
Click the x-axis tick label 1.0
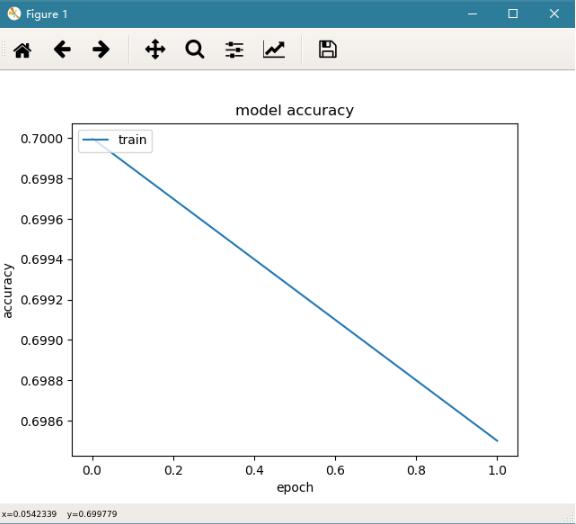tap(497, 470)
